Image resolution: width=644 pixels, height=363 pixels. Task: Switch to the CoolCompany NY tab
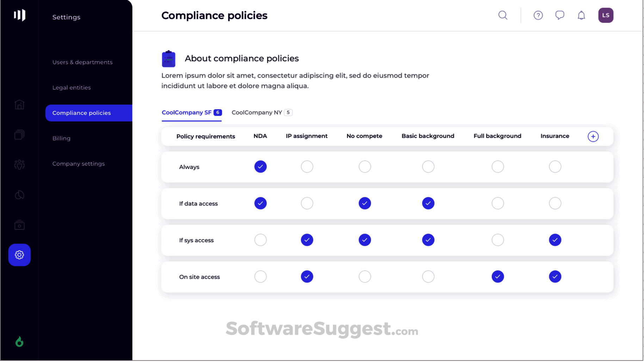(262, 112)
